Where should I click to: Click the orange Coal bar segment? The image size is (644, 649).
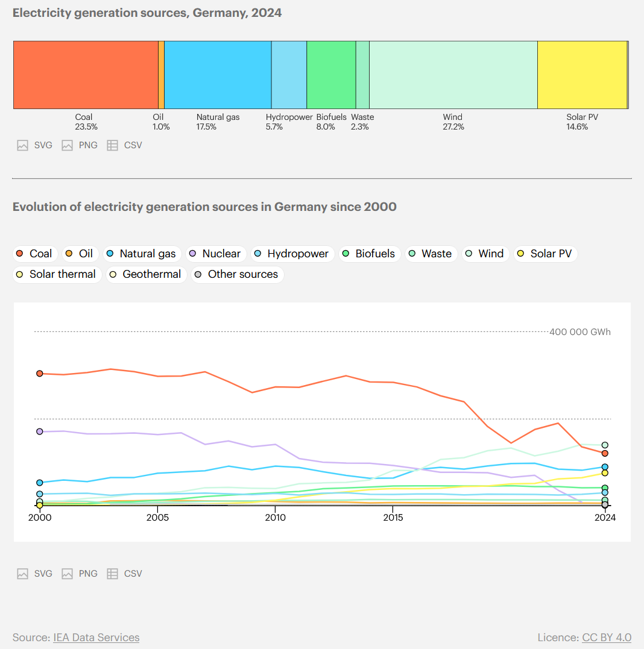[x=86, y=75]
